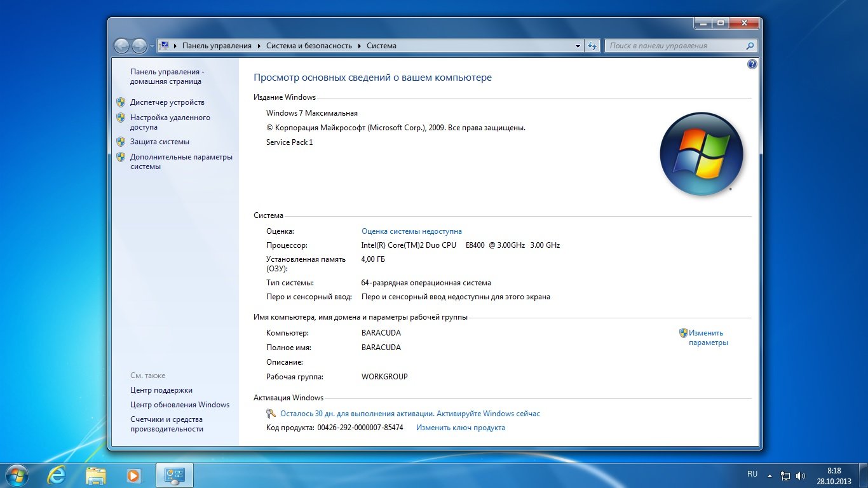Image resolution: width=868 pixels, height=488 pixels.
Task: Open the recent pages dropdown arrow
Action: pos(152,46)
